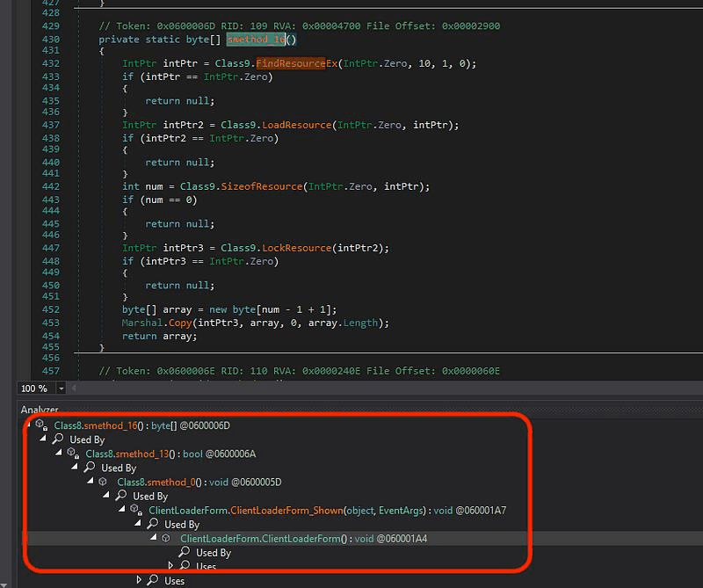The height and width of the screenshot is (588, 703).
Task: Expand the bottom-most Uses node
Action: [x=139, y=580]
